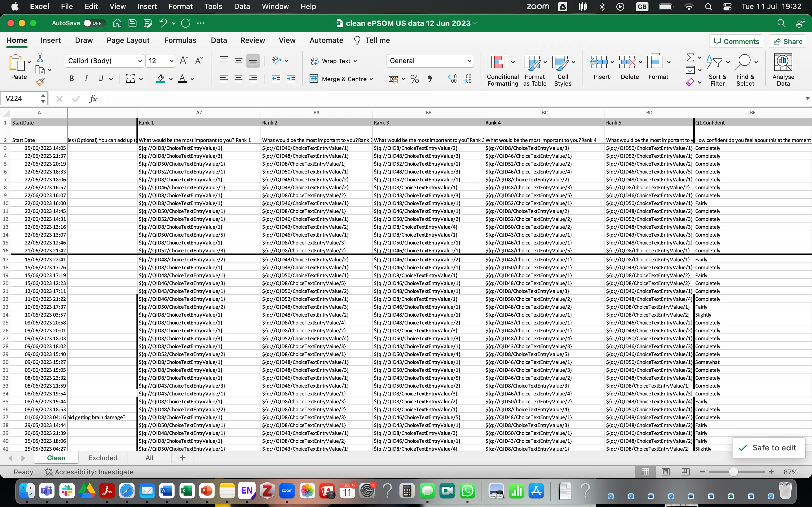Expand the General number format dropdown
Image resolution: width=812 pixels, height=507 pixels.
[469, 61]
